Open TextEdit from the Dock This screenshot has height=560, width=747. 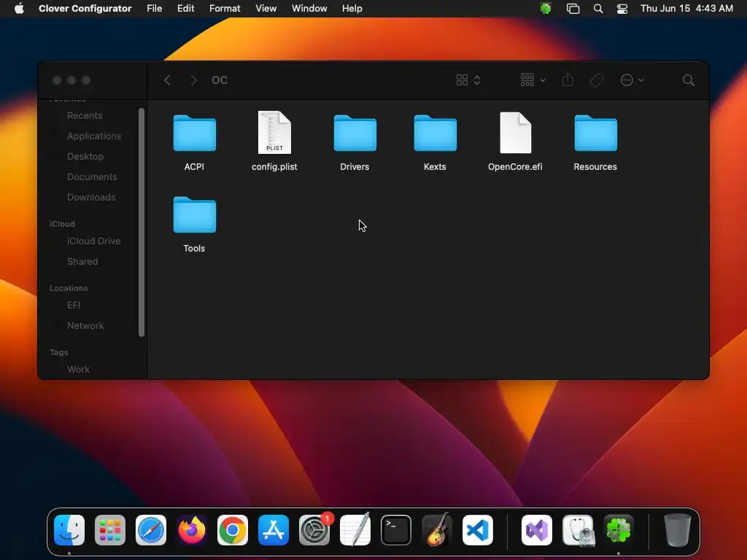pyautogui.click(x=355, y=530)
